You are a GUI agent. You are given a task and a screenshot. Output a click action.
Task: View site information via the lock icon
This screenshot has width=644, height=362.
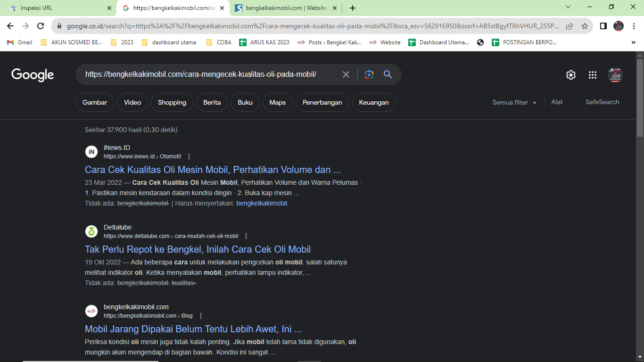point(59,26)
